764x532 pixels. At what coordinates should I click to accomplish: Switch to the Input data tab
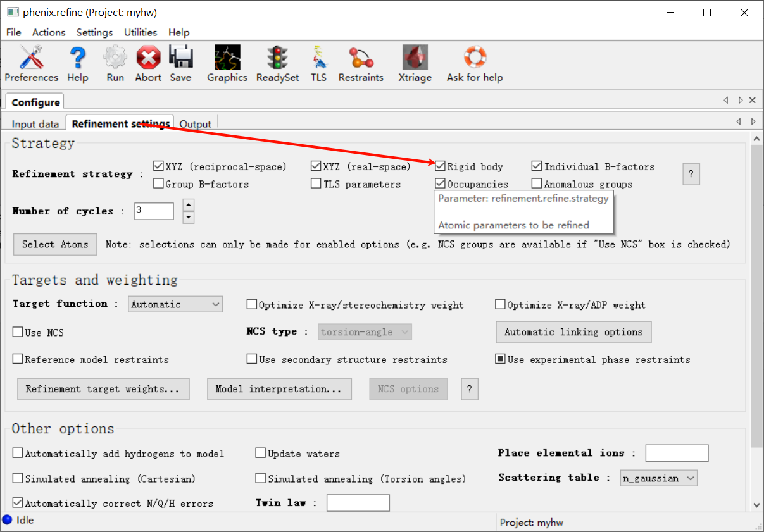35,124
